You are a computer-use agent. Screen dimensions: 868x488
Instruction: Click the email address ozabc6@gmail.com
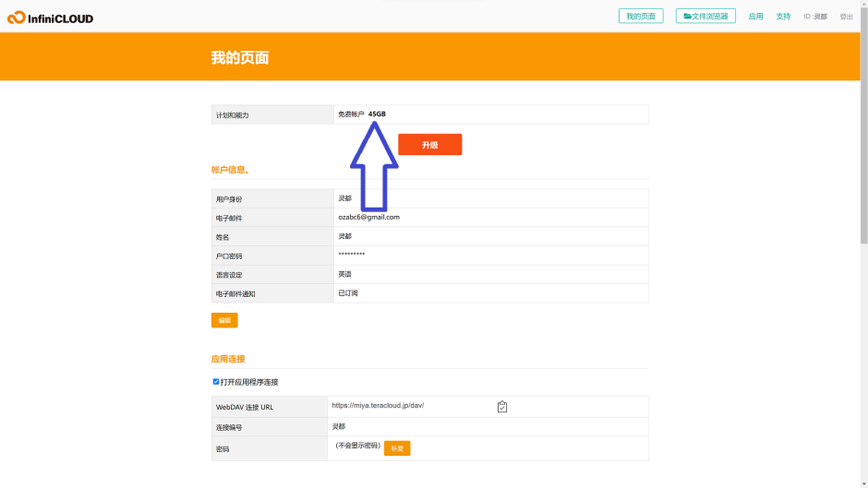(368, 217)
